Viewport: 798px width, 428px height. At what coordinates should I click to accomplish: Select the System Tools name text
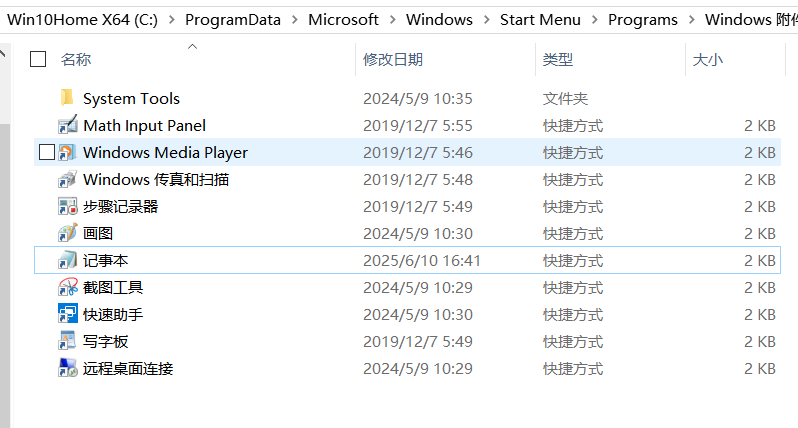click(x=131, y=98)
